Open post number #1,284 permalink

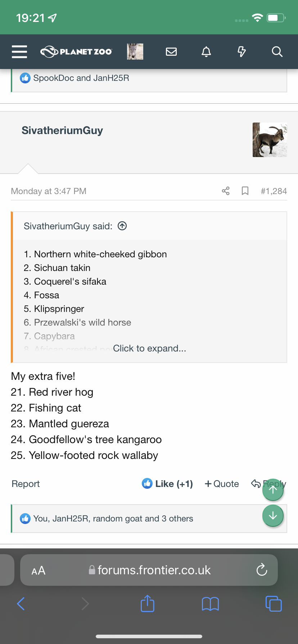tap(274, 191)
